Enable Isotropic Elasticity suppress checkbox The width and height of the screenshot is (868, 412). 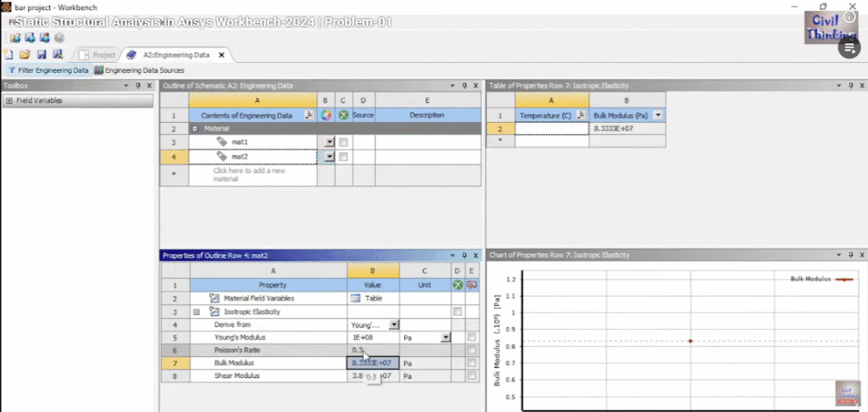[458, 312]
